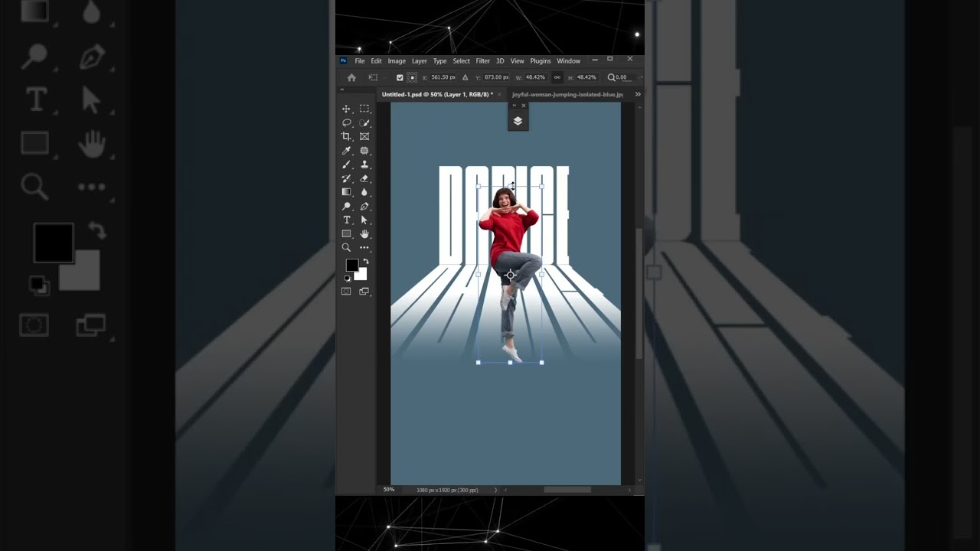Open the Edit menu
Viewport: 980px width, 551px height.
[376, 61]
